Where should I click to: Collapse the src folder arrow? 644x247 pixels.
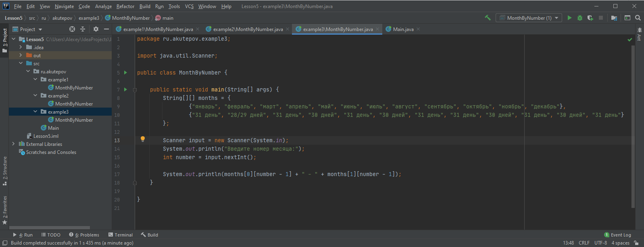coord(21,63)
